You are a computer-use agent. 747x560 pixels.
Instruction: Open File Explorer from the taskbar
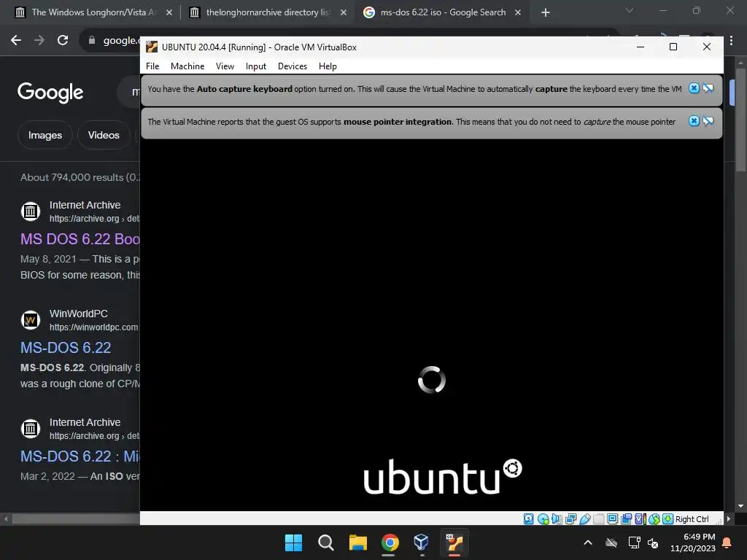click(x=357, y=542)
